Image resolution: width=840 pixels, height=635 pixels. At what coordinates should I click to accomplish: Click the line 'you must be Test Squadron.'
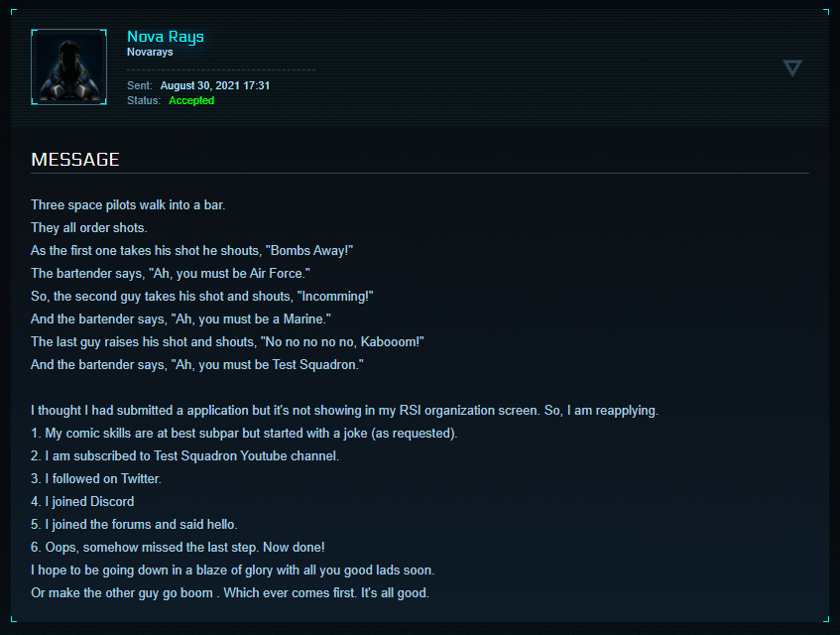click(x=197, y=364)
